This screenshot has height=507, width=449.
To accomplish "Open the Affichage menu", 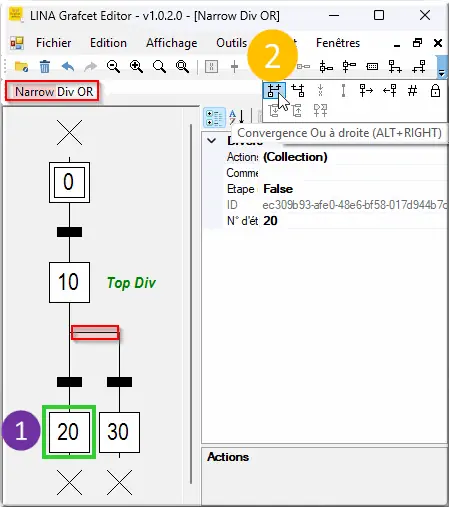I will [x=171, y=43].
